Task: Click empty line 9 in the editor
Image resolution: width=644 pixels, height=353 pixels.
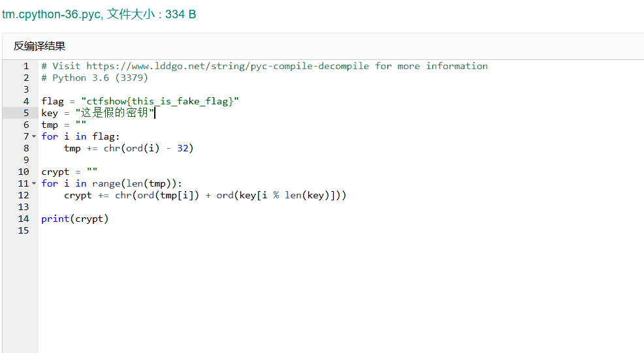Action: (x=341, y=160)
